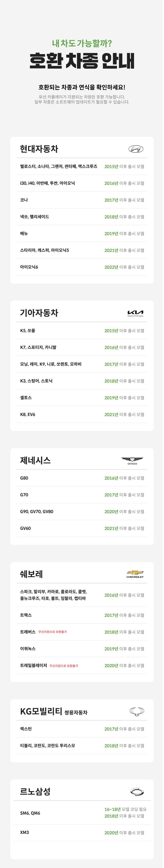Click the 호환 차종 안내 main title

[x=82, y=61]
